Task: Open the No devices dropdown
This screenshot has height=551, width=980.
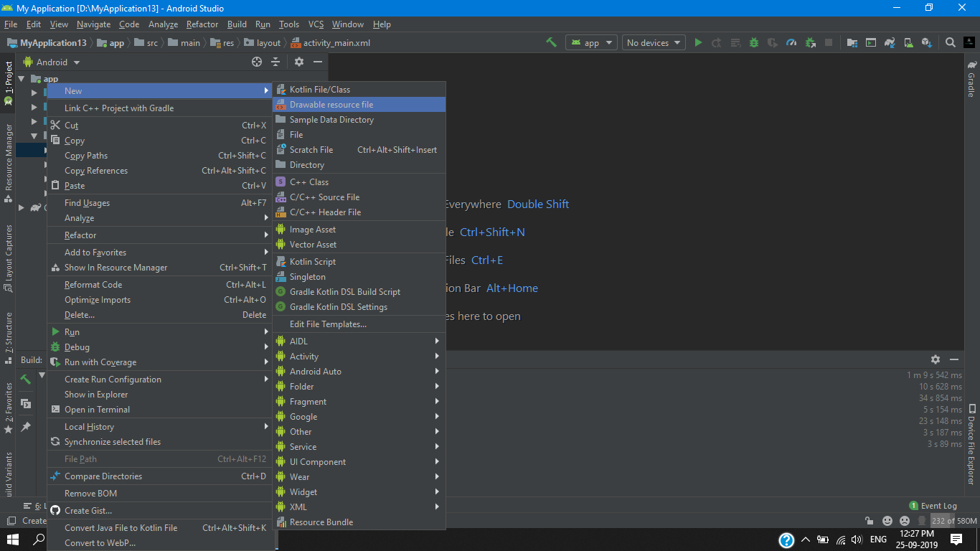Action: 652,43
